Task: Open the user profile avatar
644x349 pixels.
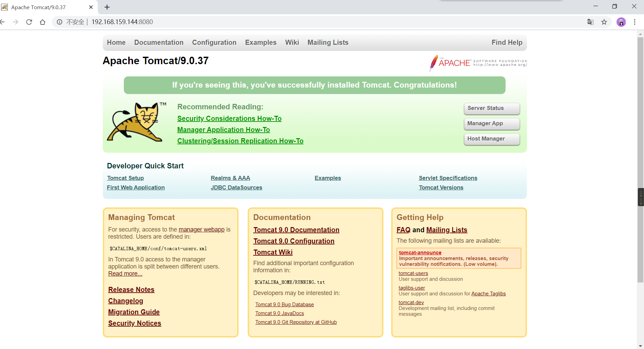Action: [621, 22]
